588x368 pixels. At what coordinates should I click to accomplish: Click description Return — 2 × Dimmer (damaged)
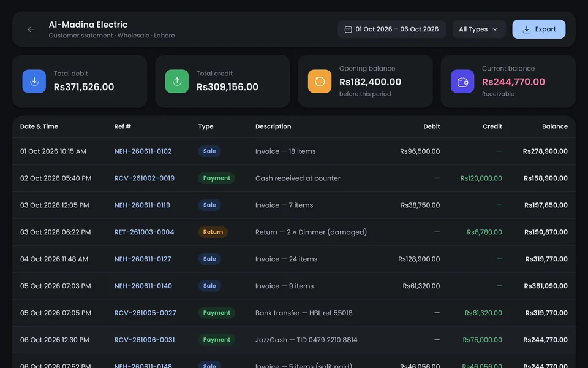pos(311,232)
